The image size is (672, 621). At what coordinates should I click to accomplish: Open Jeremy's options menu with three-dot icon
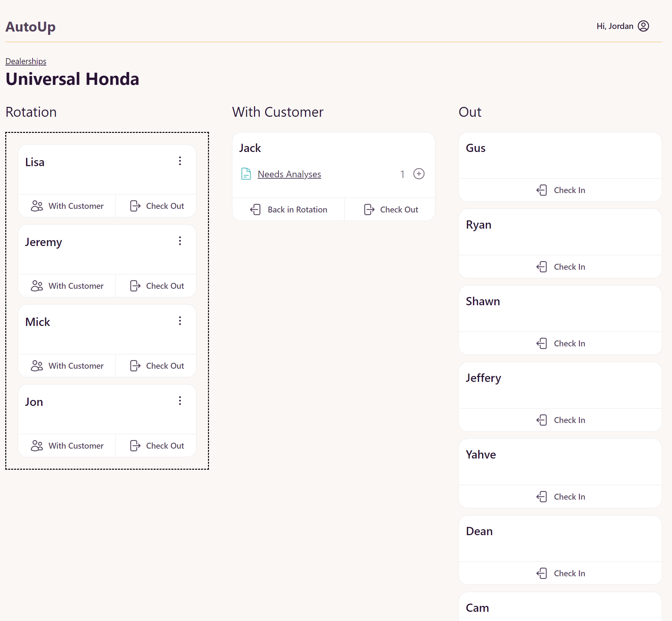pyautogui.click(x=180, y=240)
